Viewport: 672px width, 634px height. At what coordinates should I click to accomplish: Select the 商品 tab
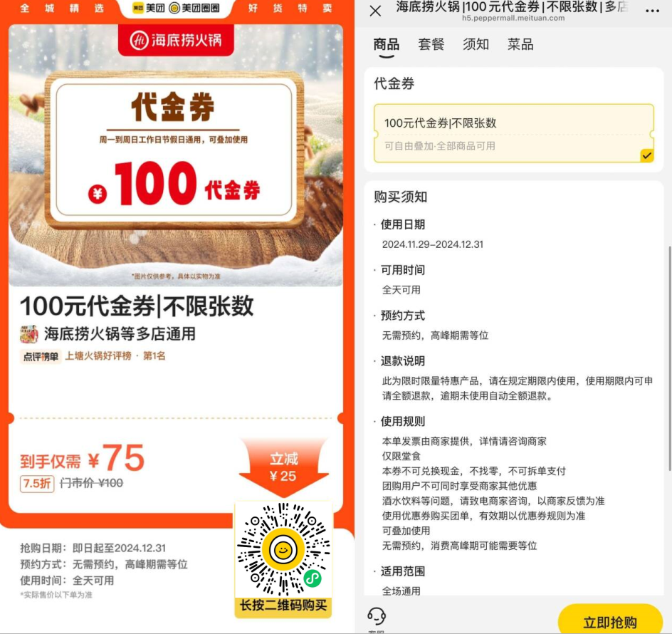[386, 45]
